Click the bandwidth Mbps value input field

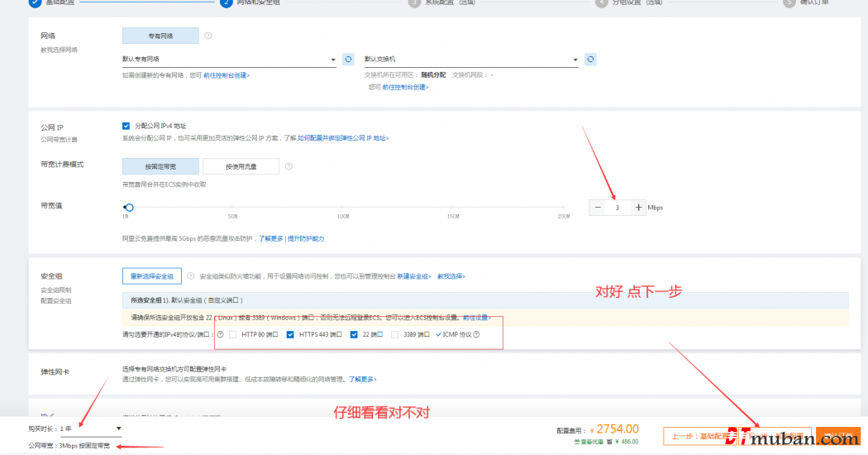pyautogui.click(x=618, y=208)
